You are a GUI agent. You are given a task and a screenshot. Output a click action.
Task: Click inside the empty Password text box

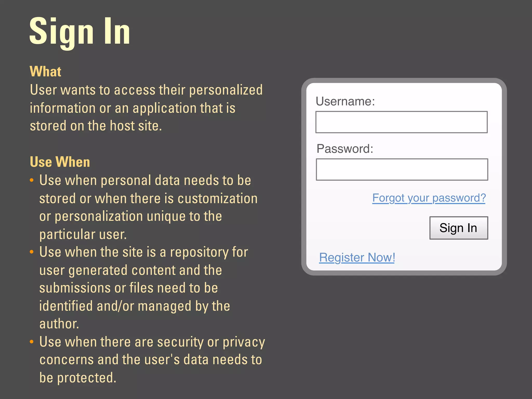click(401, 169)
